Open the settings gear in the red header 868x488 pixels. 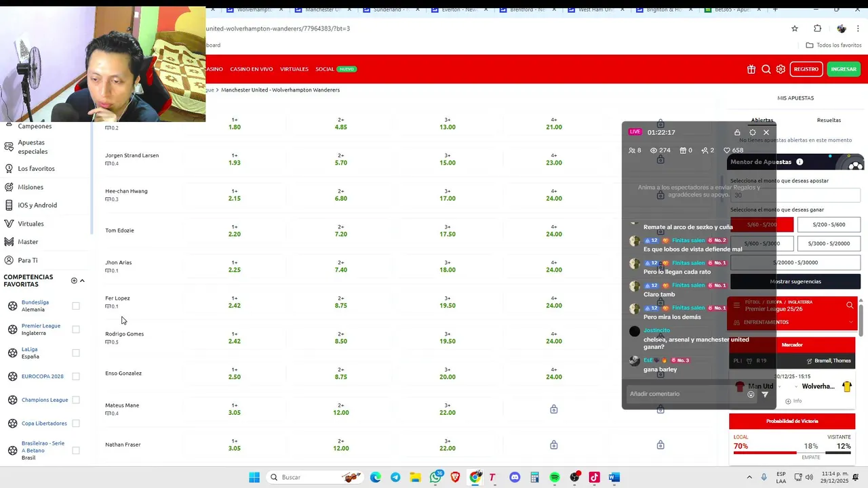[x=781, y=69]
